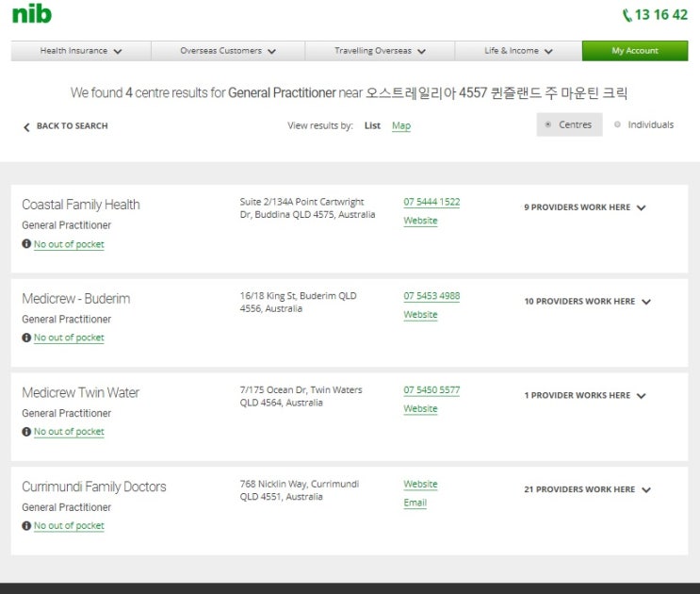Click the info icon under Medicrew Twin Water
700x594 pixels.
[x=26, y=432]
